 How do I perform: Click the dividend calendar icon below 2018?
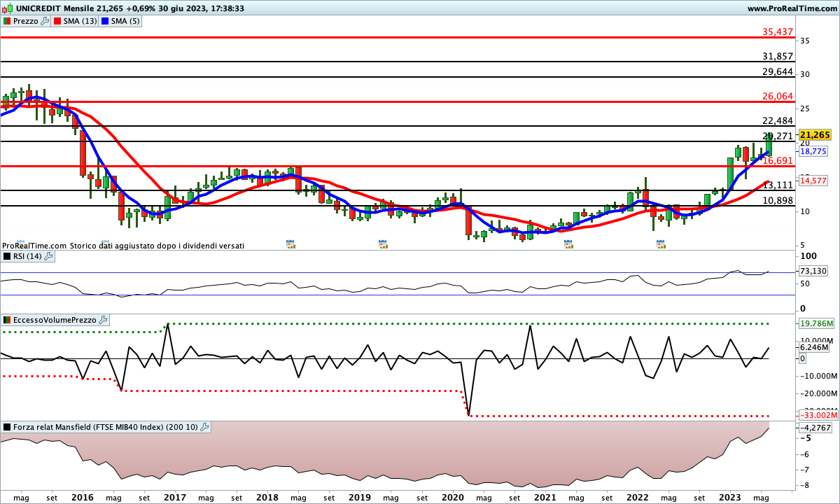290,244
